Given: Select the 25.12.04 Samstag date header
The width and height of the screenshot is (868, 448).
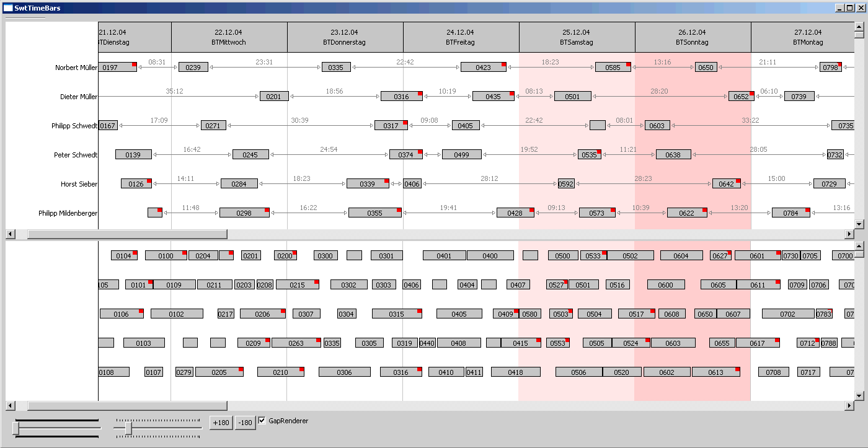Looking at the screenshot, I should pyautogui.click(x=577, y=37).
